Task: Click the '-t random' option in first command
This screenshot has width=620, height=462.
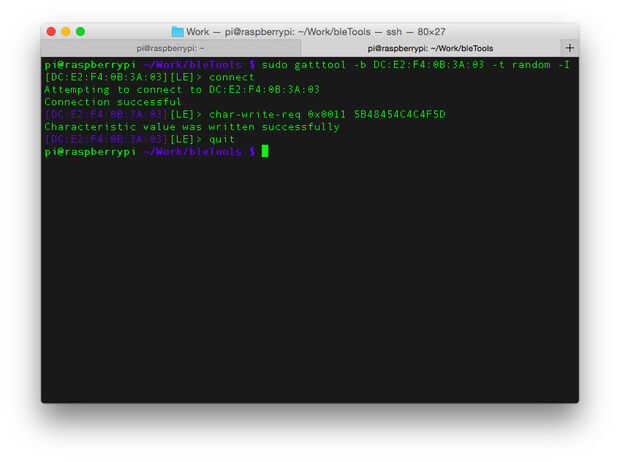Action: (x=522, y=65)
